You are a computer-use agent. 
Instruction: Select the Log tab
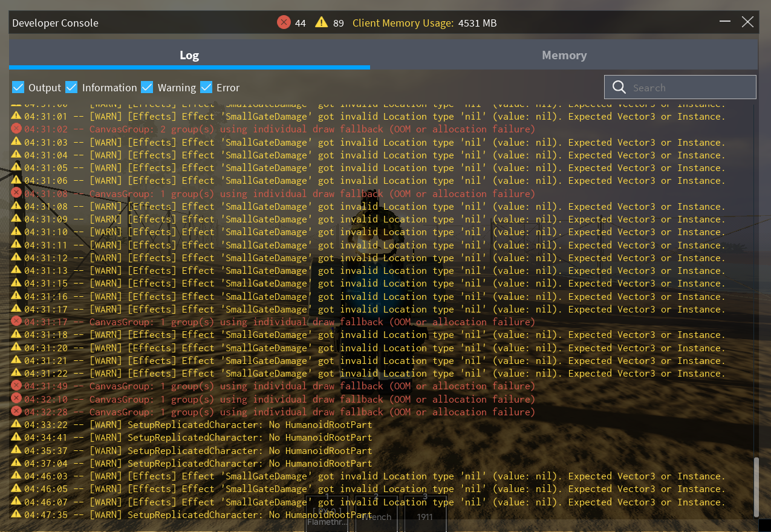pyautogui.click(x=189, y=55)
